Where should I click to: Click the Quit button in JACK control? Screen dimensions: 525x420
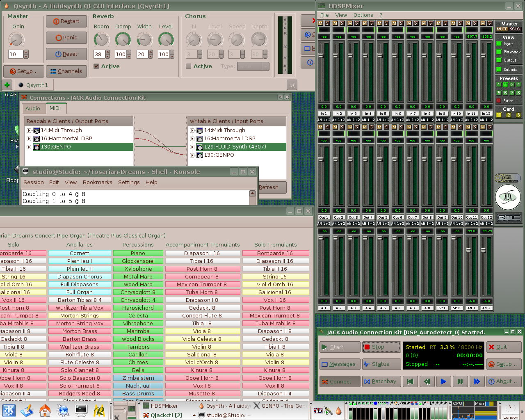click(504, 347)
